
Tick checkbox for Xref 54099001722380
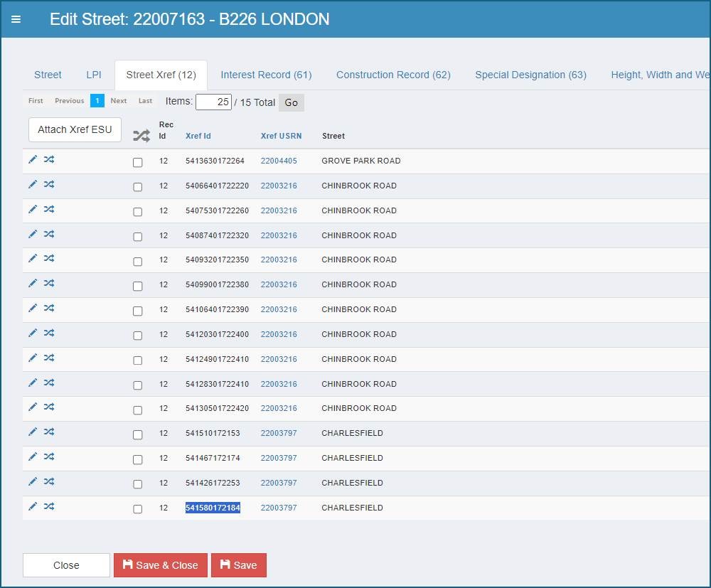[x=138, y=286]
